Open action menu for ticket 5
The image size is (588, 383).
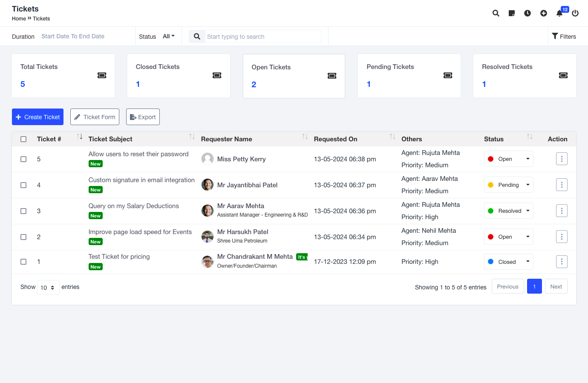(x=562, y=159)
